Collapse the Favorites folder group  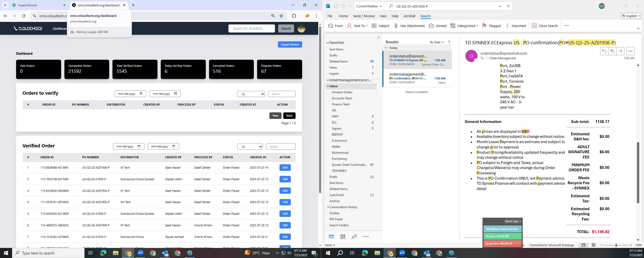tap(328, 43)
